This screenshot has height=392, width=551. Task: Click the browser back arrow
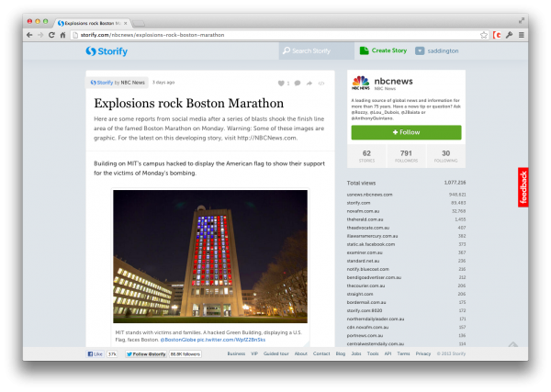pos(28,35)
